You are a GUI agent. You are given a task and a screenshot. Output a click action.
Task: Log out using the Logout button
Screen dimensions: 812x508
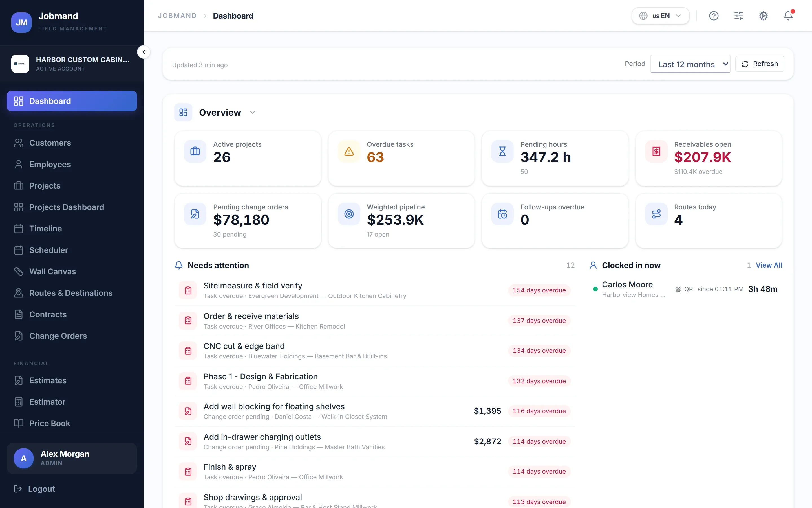pyautogui.click(x=35, y=489)
